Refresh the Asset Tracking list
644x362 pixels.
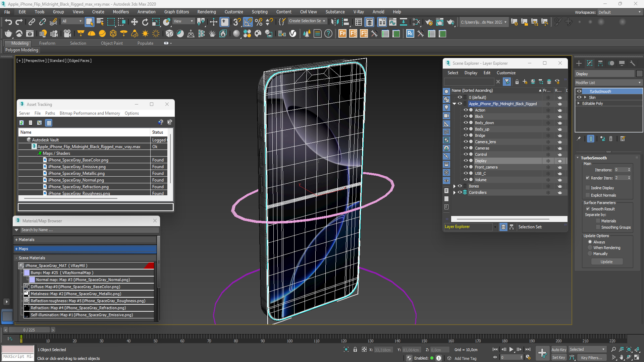coord(21,123)
